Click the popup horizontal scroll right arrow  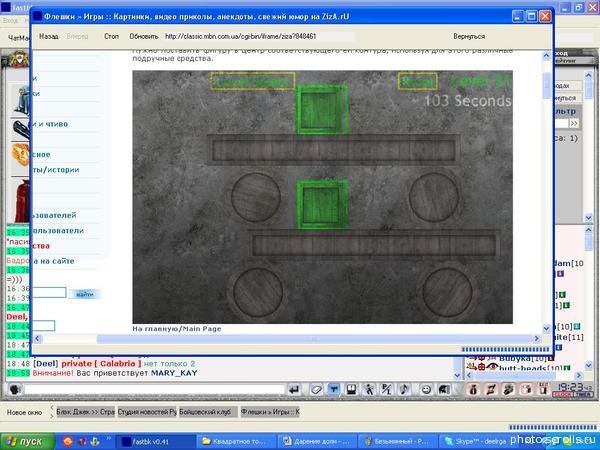point(536,338)
